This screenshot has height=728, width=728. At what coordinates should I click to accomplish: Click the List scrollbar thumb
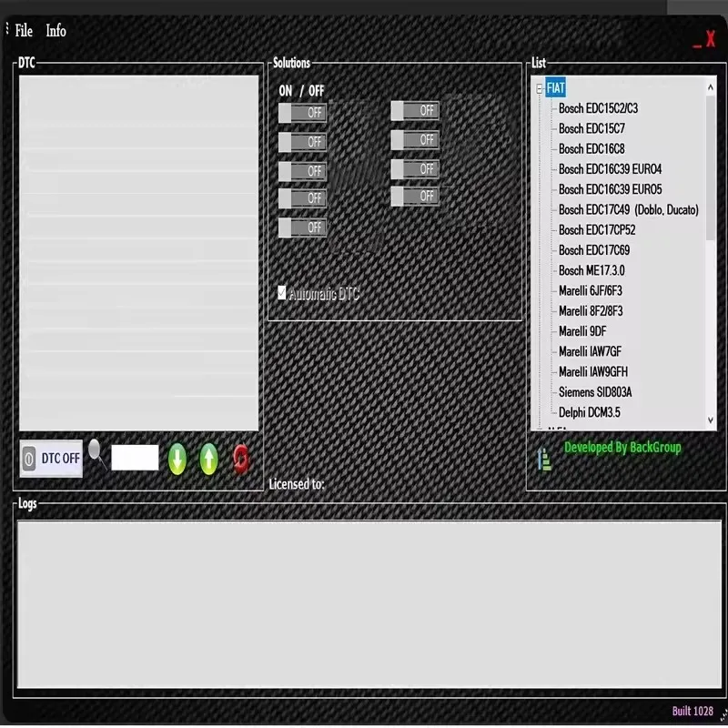point(711,168)
